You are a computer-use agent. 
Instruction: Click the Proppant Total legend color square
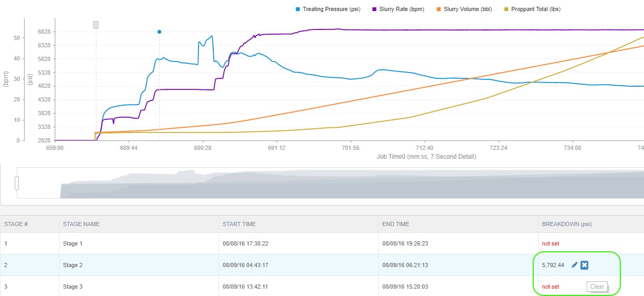click(x=506, y=9)
